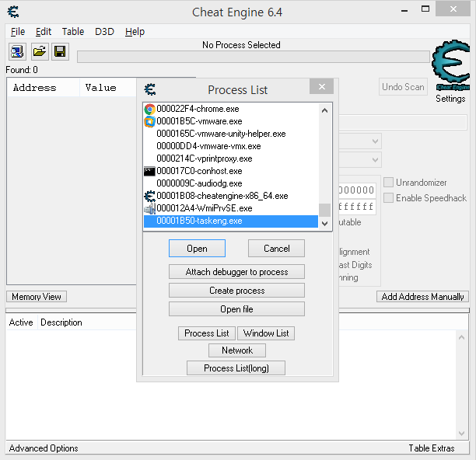The height and width of the screenshot is (460, 476).
Task: Click Cancel in the Process List dialog
Action: point(276,249)
